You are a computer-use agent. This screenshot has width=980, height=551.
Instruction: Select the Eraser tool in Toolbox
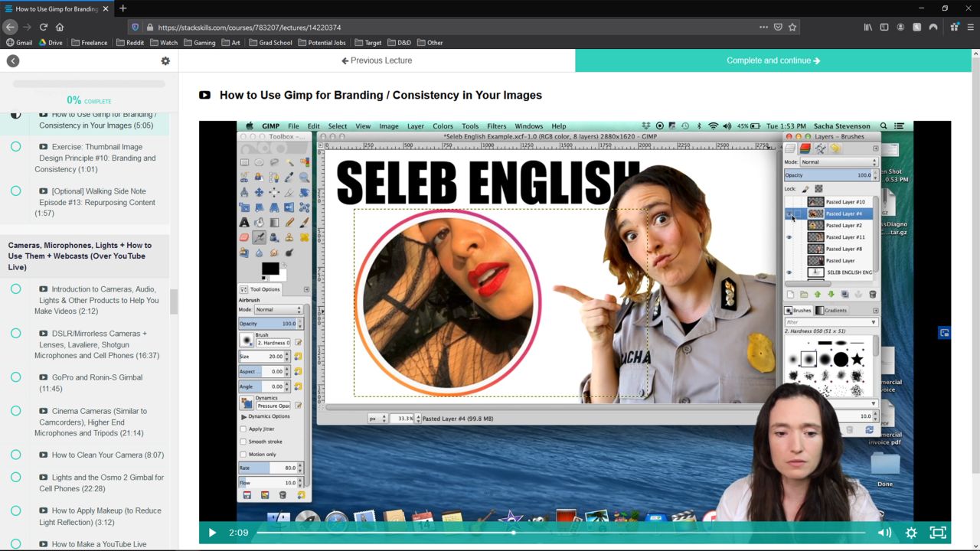coord(244,237)
